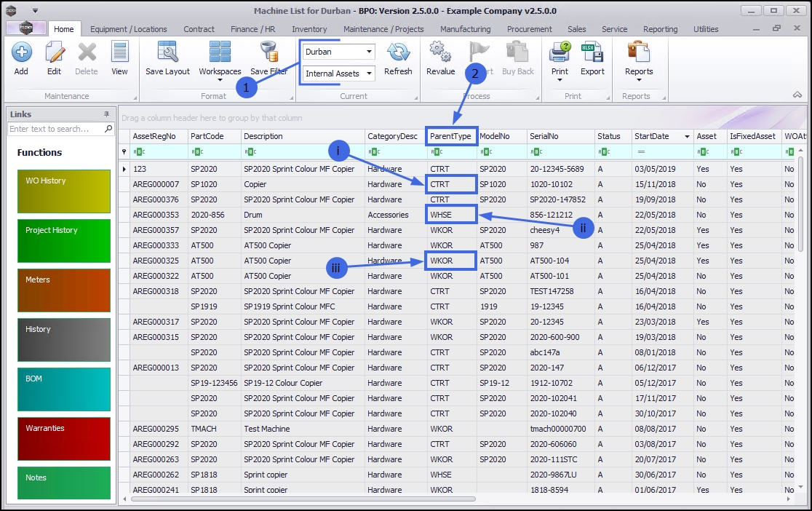Expand Print dropdown arrow

point(560,80)
